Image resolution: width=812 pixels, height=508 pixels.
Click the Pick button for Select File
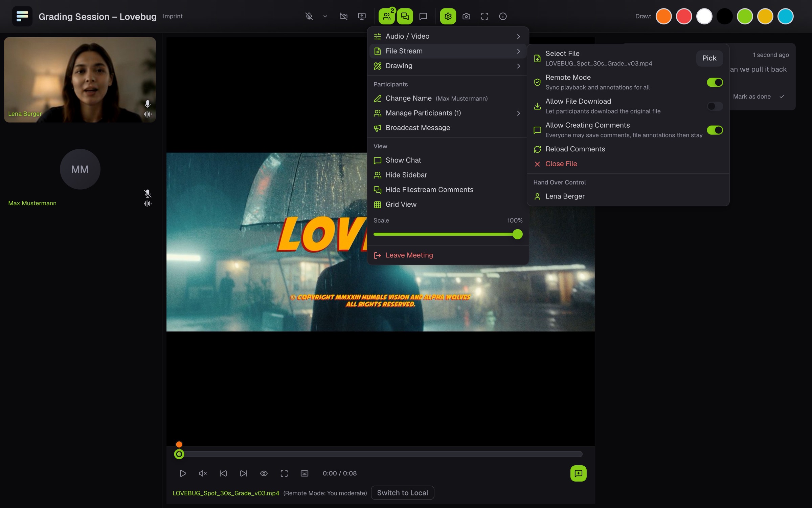tap(709, 58)
